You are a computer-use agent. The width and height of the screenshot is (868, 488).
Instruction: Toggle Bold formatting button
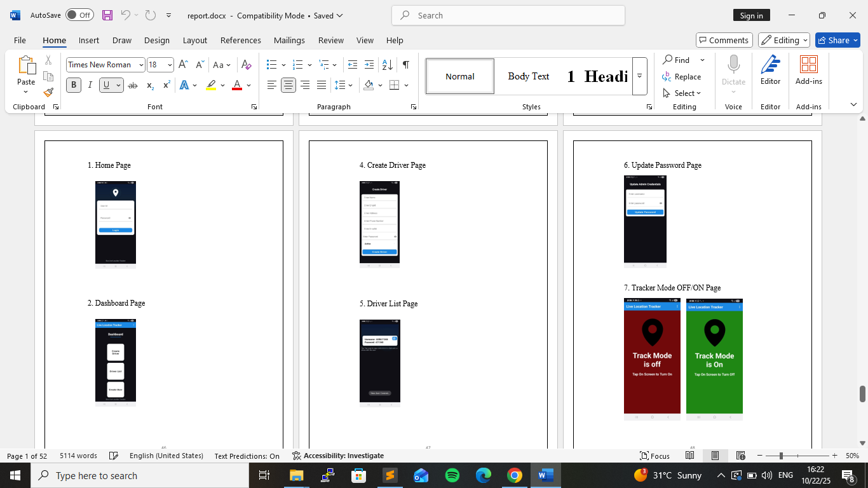pos(74,85)
